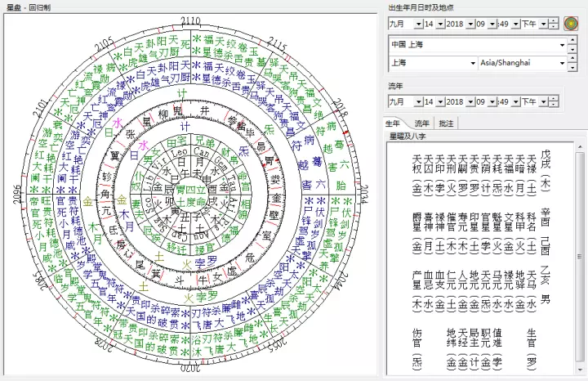Viewport: 588px width, 381px height.
Task: Click the 戊戌 year pillar text
Action: tap(546, 159)
